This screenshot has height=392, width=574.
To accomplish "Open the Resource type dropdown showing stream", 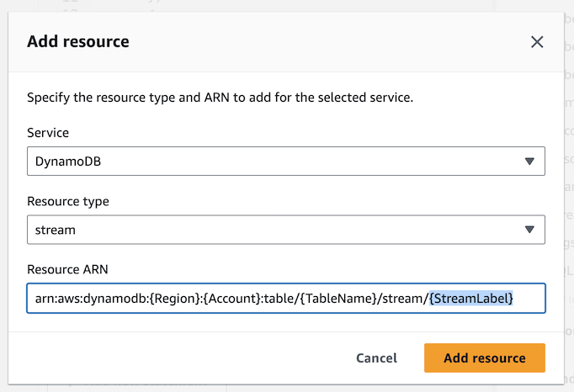I will click(x=286, y=230).
